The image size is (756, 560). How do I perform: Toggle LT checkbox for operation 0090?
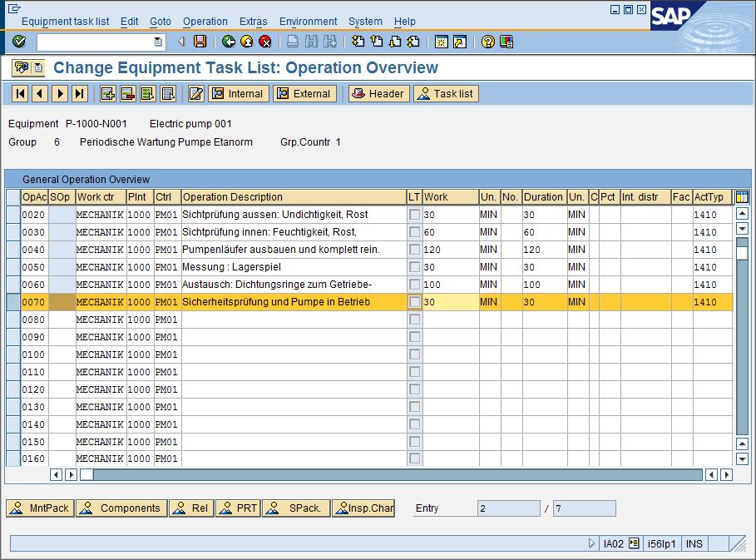tap(414, 337)
